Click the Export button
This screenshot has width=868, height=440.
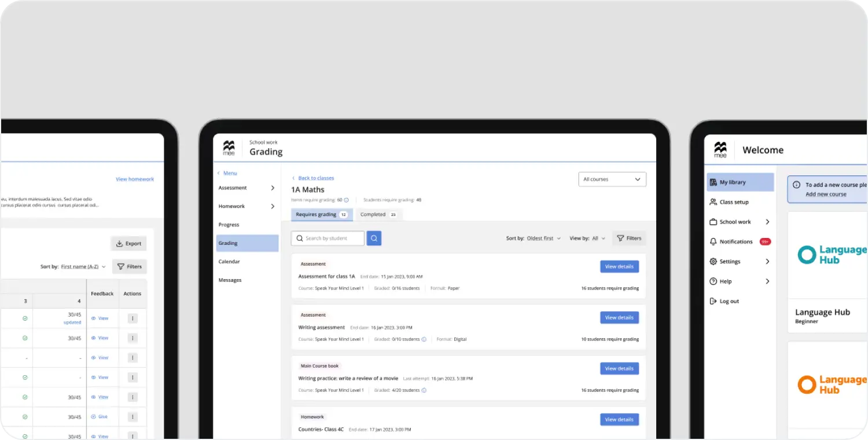128,244
